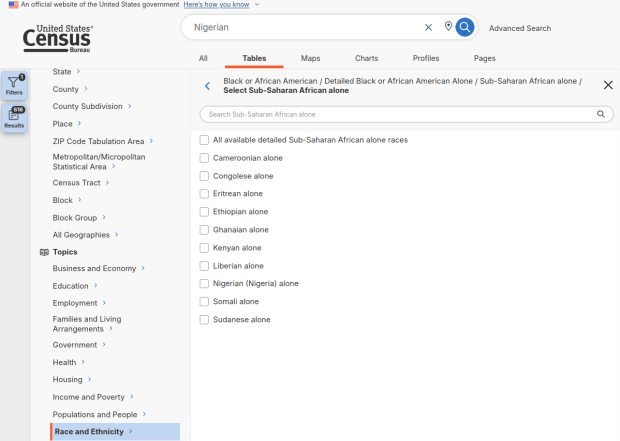620x441 pixels.
Task: Expand County Subdivision filter
Action: coord(92,106)
